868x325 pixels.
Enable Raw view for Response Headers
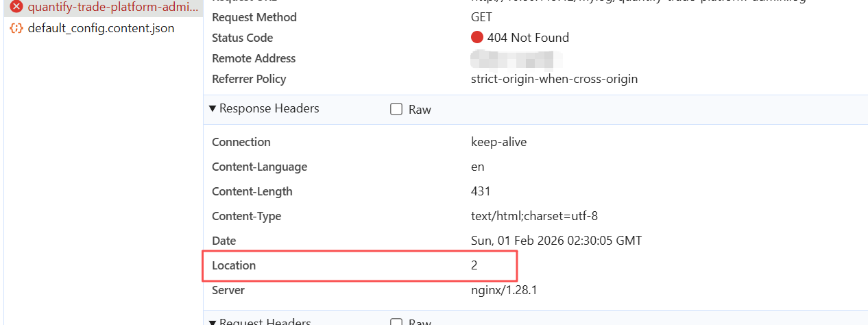pyautogui.click(x=396, y=109)
